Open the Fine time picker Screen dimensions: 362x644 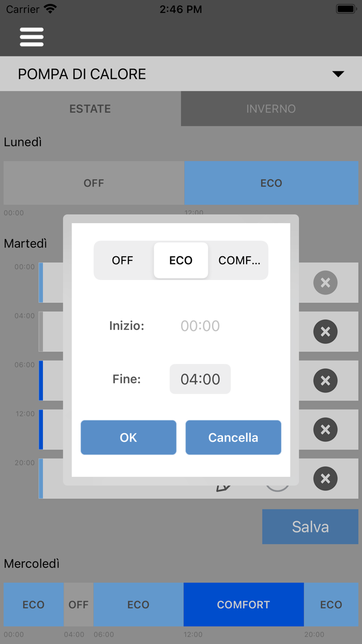(200, 379)
